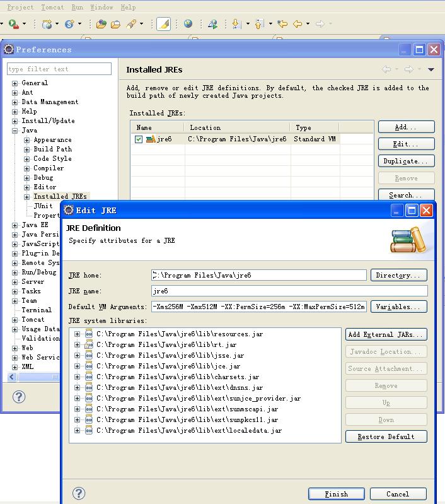Click the Directory... button
The width and height of the screenshot is (445, 504).
pyautogui.click(x=399, y=275)
